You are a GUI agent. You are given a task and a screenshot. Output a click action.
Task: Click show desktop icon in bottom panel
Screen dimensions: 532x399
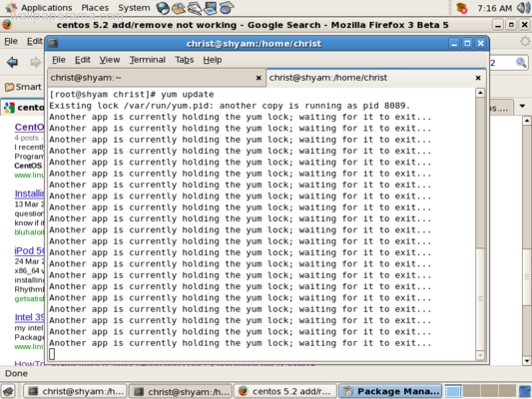[x=8, y=391]
